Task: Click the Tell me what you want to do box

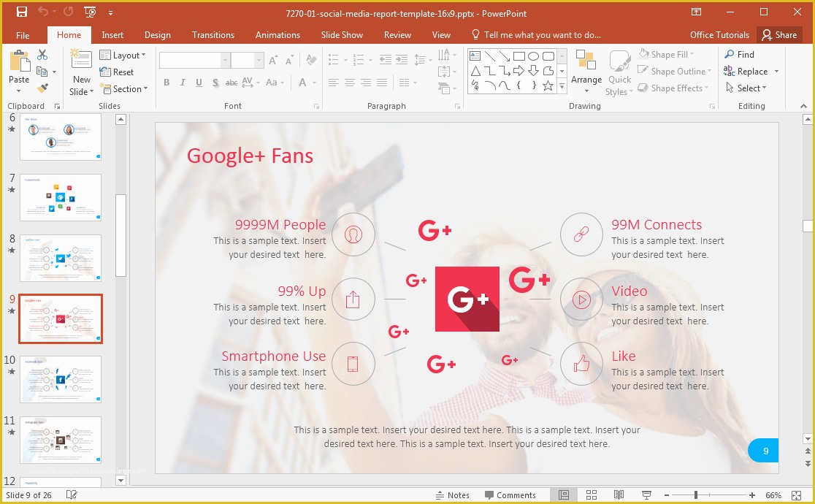Action: [537, 35]
